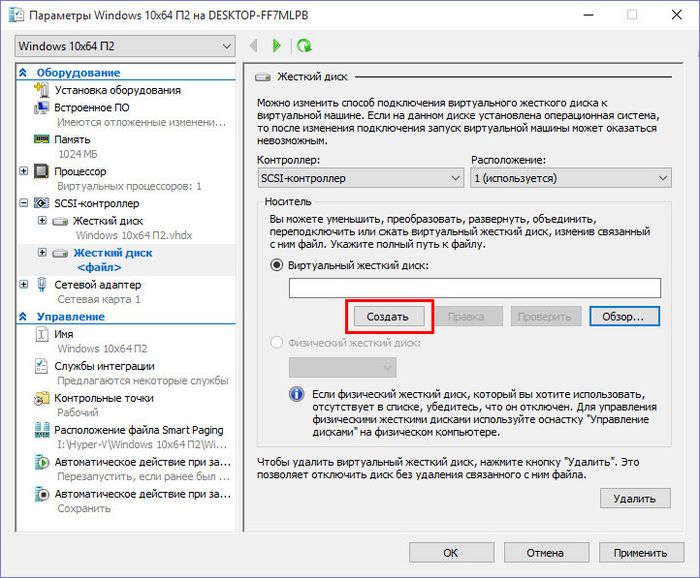Expand the Windows 10x64 П2.vhdx disk node
This screenshot has width=700, height=578.
click(x=42, y=220)
